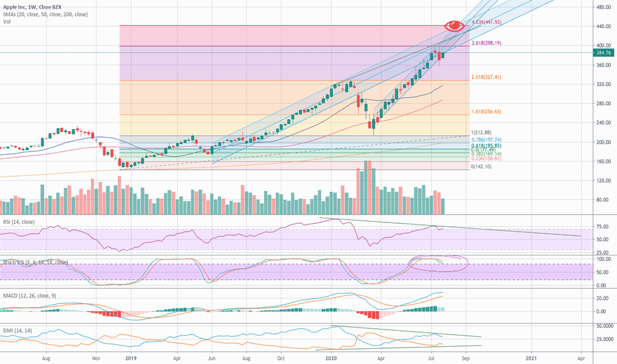Click 2021 on the time axis
The image size is (617, 364).
[x=531, y=359]
